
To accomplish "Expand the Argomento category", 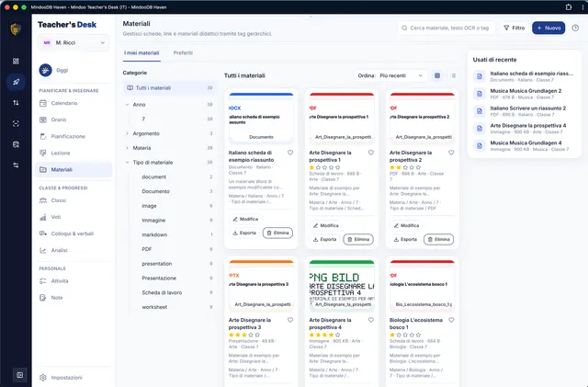I will pyautogui.click(x=127, y=133).
